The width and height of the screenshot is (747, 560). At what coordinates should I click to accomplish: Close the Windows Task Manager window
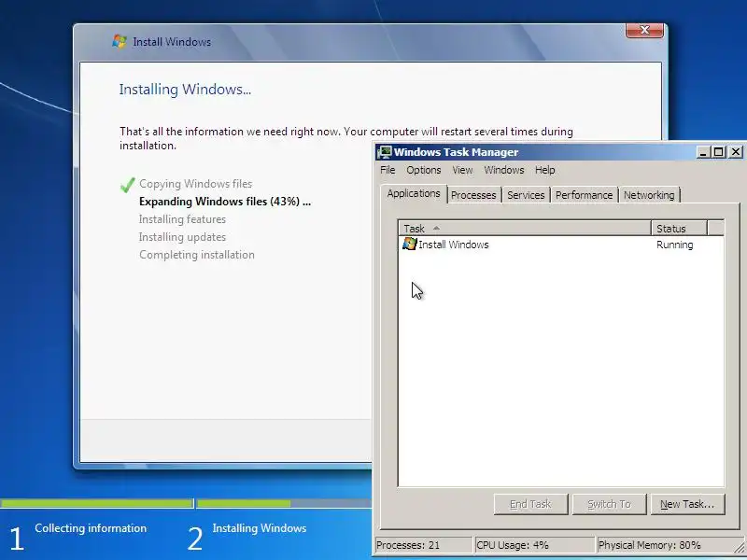(x=735, y=152)
